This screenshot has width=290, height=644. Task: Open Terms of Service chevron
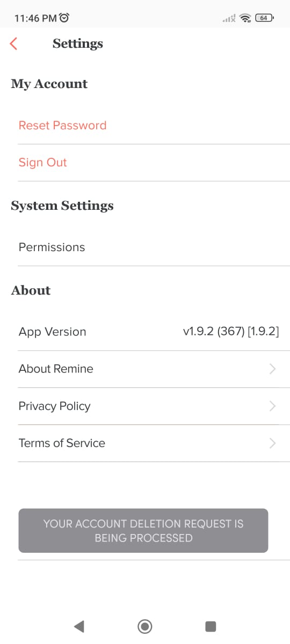point(272,443)
